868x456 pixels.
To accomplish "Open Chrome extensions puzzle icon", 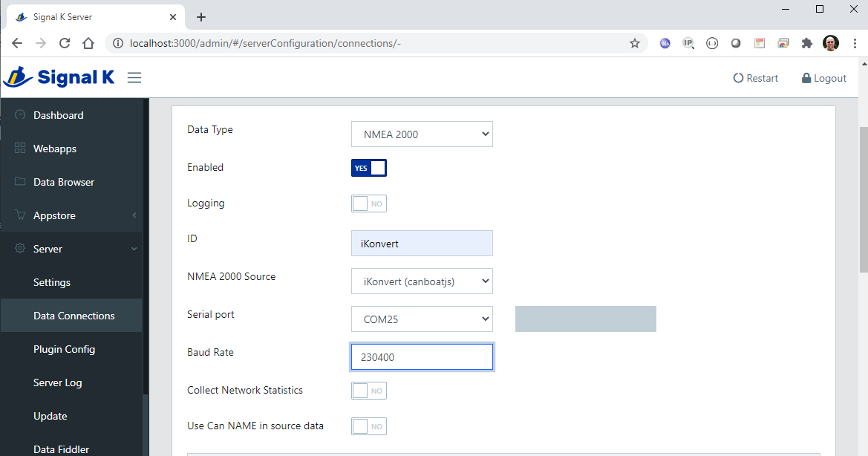I will click(807, 44).
